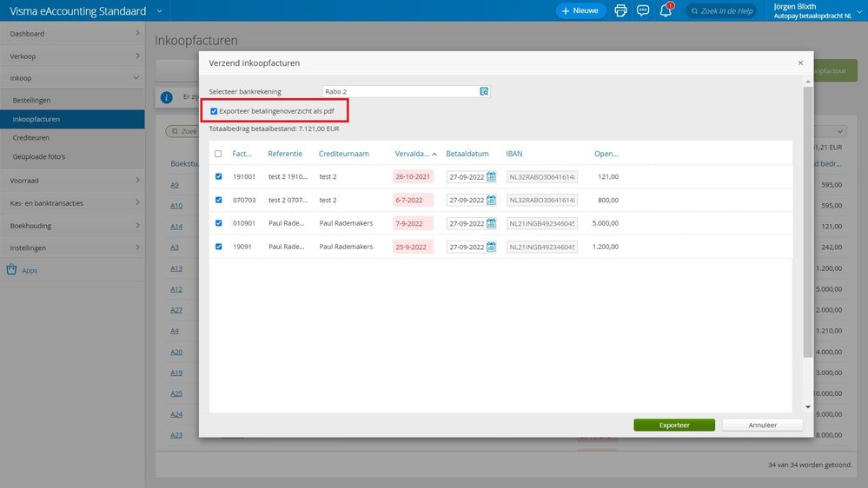Sort by Referentie column header
Screen dimensions: 868x488
pos(285,154)
